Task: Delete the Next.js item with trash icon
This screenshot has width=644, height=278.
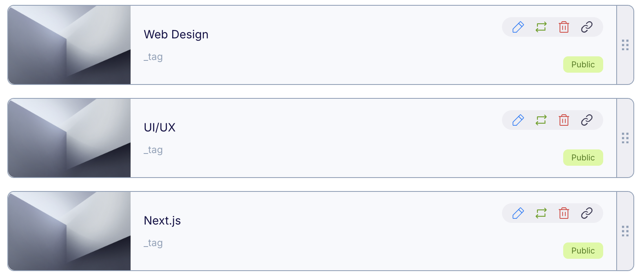Action: coord(564,213)
